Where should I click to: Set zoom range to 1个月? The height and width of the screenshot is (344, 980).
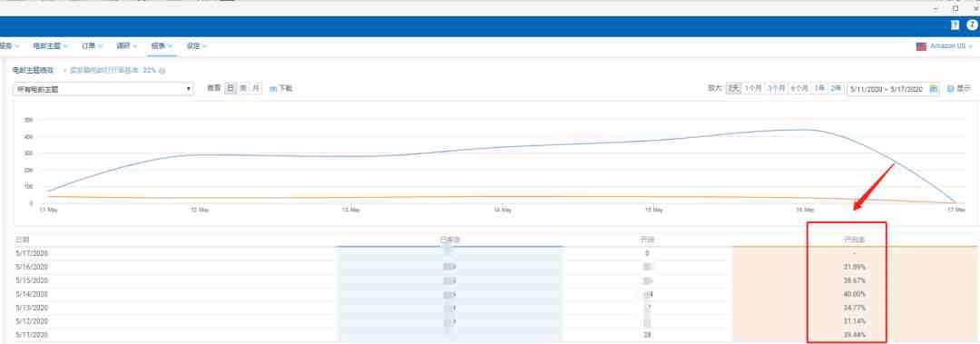click(753, 89)
